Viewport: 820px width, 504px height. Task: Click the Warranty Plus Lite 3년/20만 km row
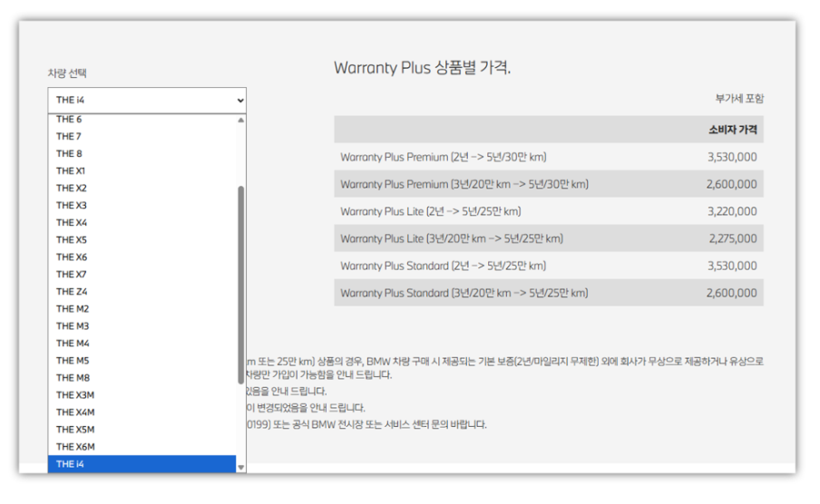coord(548,238)
